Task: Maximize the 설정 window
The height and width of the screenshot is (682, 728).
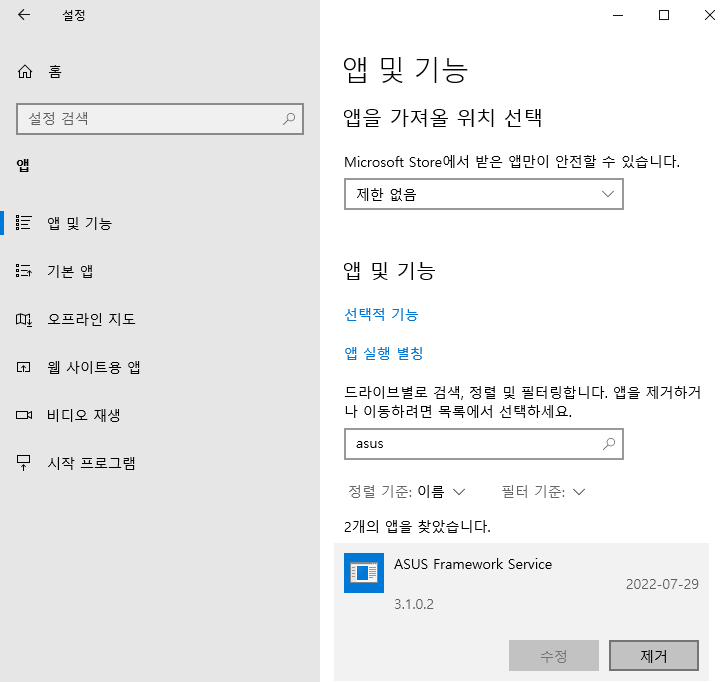Action: pos(664,15)
